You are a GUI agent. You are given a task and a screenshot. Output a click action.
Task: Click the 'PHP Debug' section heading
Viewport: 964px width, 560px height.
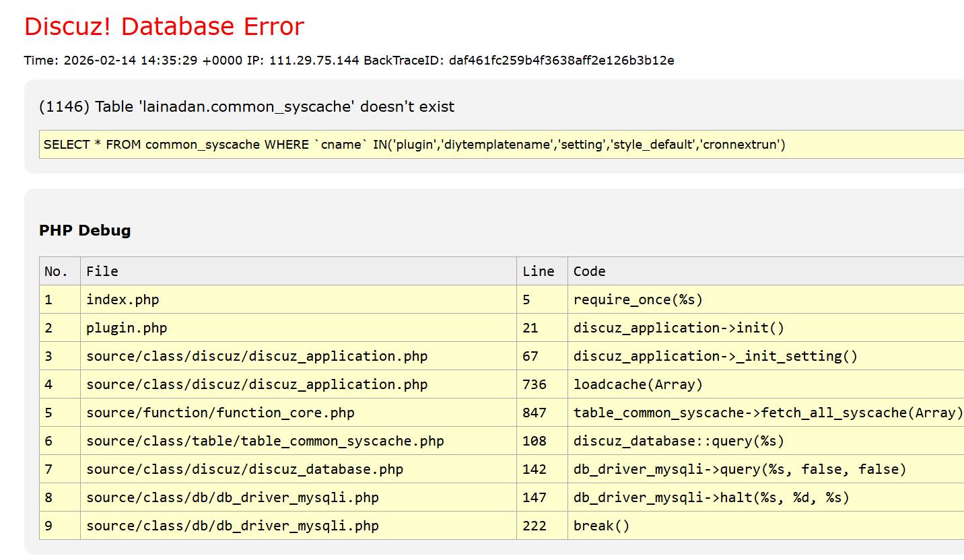coord(85,230)
